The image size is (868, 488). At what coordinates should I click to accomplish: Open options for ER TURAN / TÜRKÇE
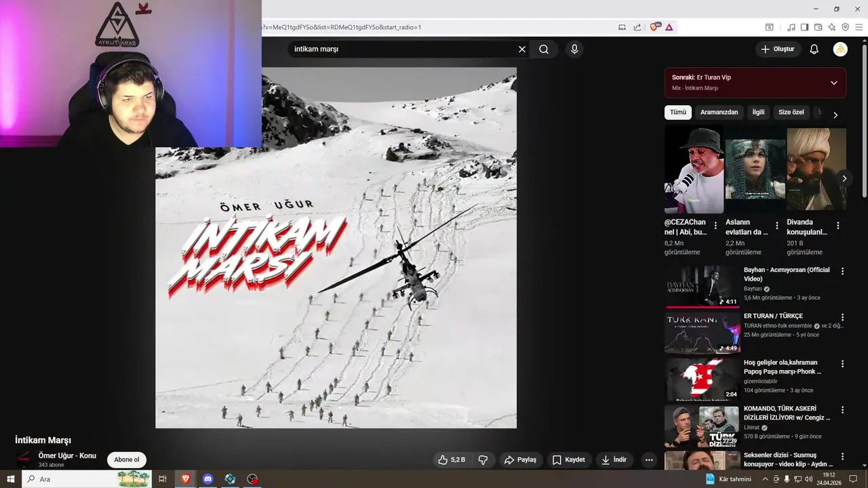pos(843,317)
